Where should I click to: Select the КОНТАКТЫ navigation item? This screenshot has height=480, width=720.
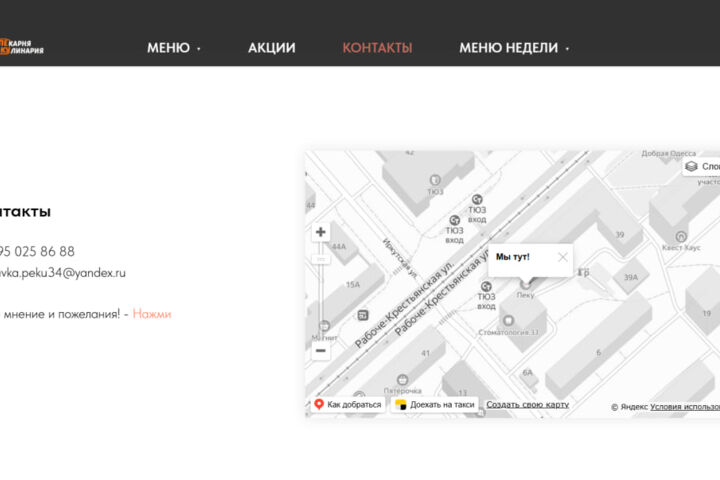[377, 48]
